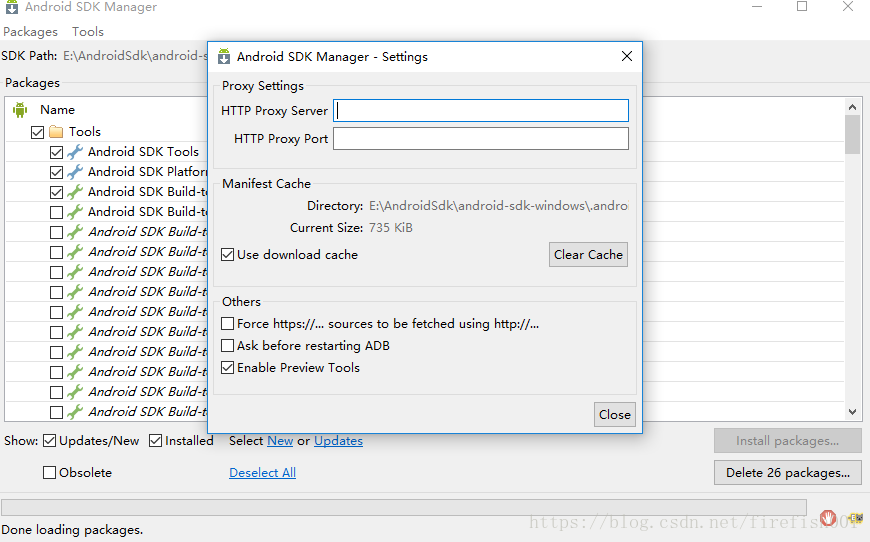This screenshot has width=870, height=542.
Task: Click the Clear Cache button
Action: click(x=588, y=255)
